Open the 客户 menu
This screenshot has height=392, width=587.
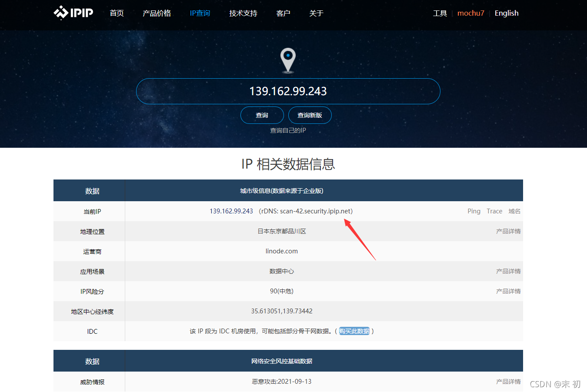click(283, 13)
